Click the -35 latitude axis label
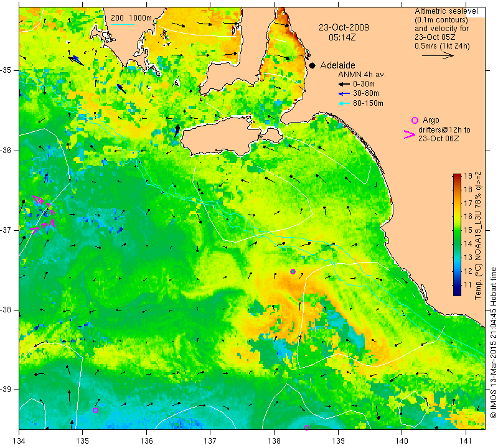 click(x=6, y=70)
